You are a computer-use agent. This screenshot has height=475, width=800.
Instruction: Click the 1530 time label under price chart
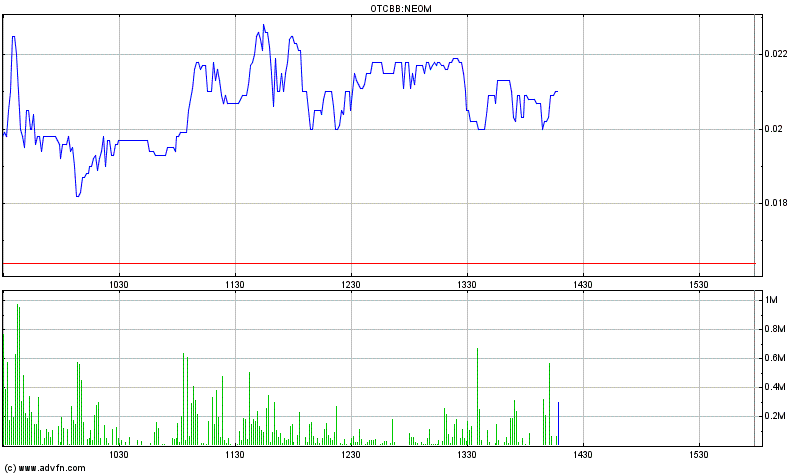pyautogui.click(x=698, y=285)
